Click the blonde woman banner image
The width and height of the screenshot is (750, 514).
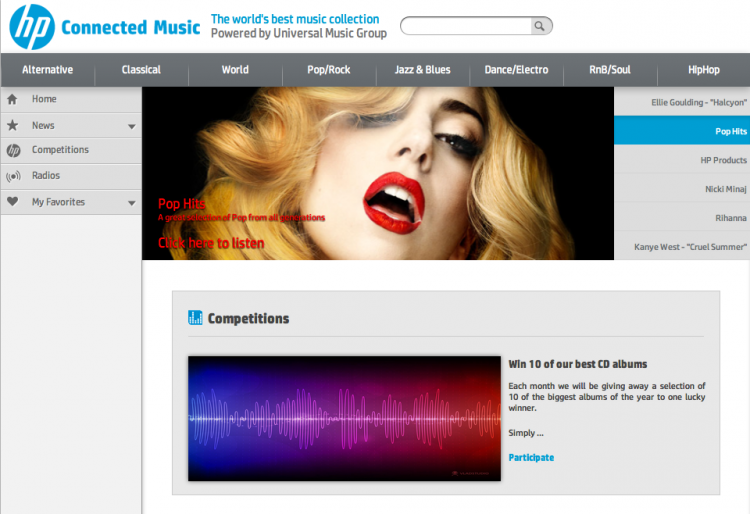[x=378, y=173]
